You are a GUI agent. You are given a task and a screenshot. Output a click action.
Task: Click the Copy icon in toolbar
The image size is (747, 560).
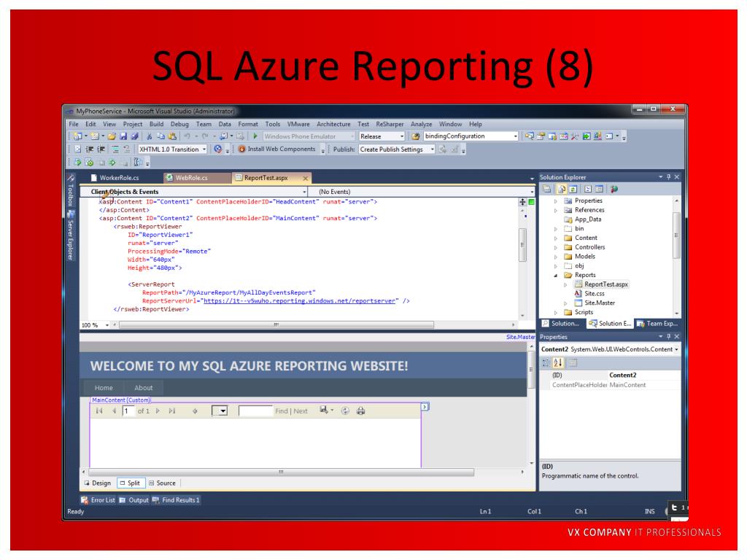pos(160,136)
